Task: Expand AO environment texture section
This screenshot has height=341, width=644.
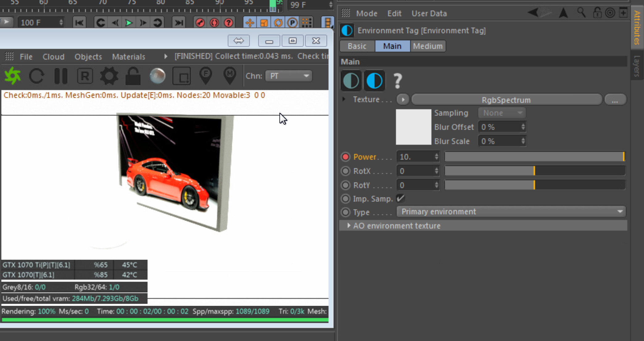Action: coord(349,226)
